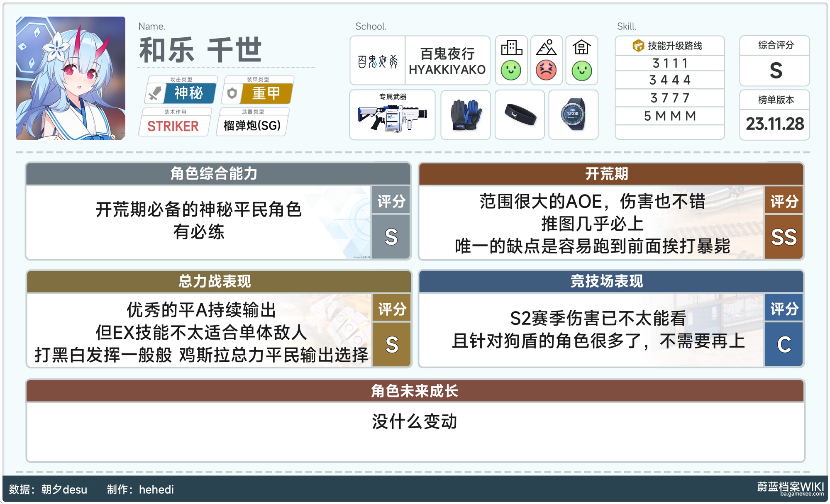Select the black headband equipment icon

(520, 115)
